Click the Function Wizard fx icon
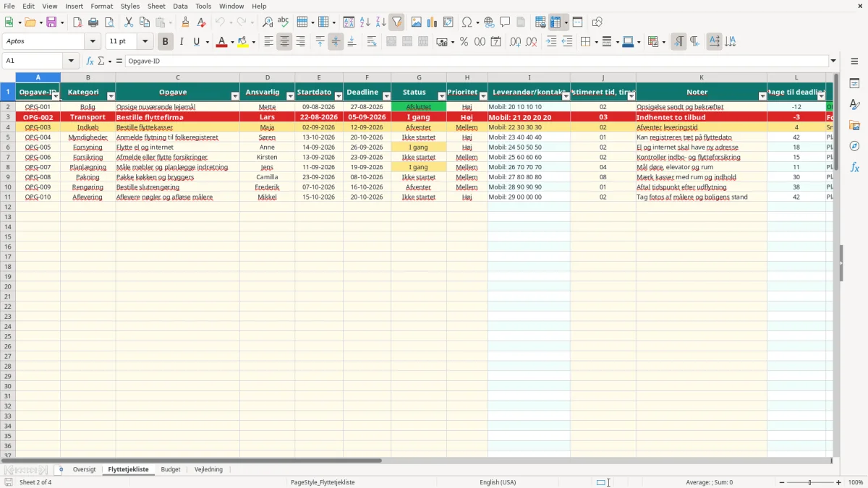 90,61
